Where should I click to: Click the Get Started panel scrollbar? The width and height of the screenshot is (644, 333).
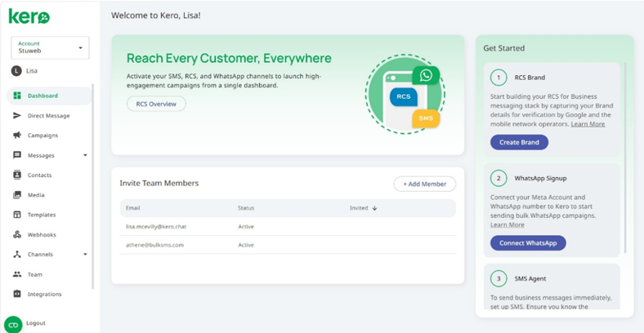coord(625,158)
